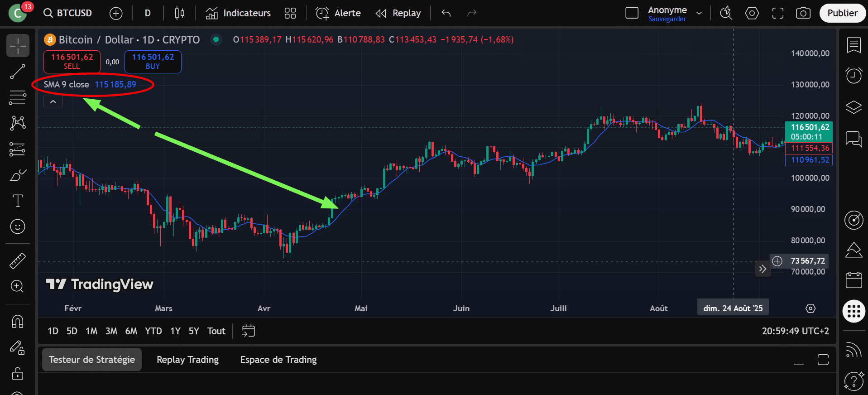Take a chart snapshot with camera icon
Image resolution: width=868 pixels, height=395 pixels.
[x=803, y=13]
